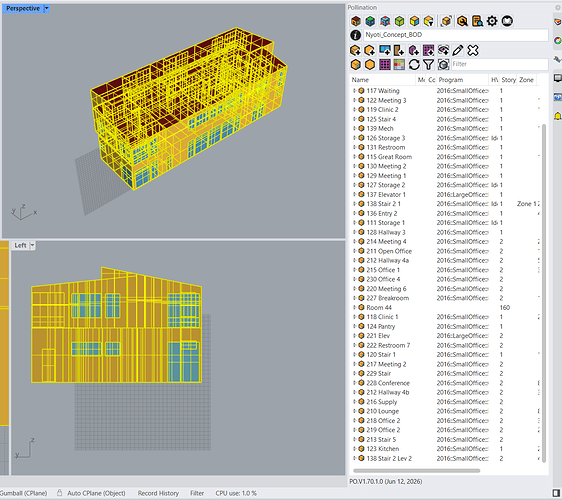The height and width of the screenshot is (500, 562).
Task: Click the blue cube with red arrows icon
Action: click(385, 21)
